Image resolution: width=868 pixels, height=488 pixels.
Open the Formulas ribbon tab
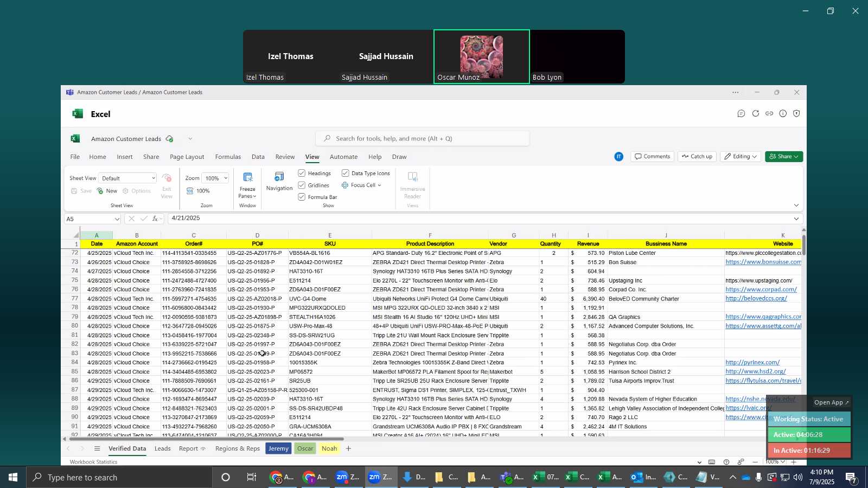point(228,157)
